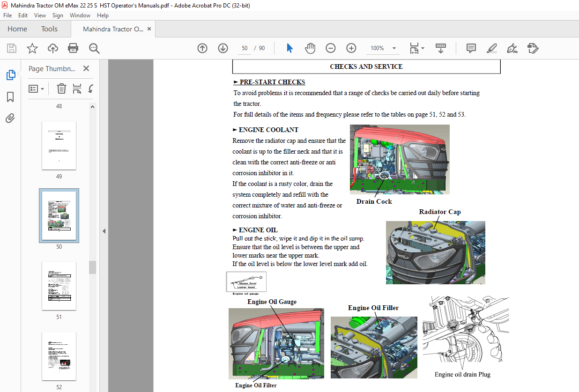Viewport: 579px width, 392px height.
Task: Click the thumbnail panel scrollbar handle
Action: (x=93, y=267)
